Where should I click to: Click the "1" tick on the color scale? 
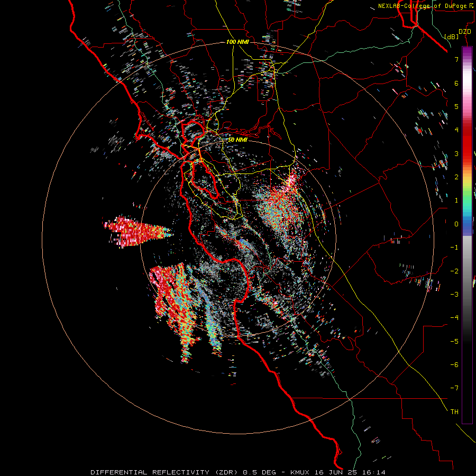456,200
